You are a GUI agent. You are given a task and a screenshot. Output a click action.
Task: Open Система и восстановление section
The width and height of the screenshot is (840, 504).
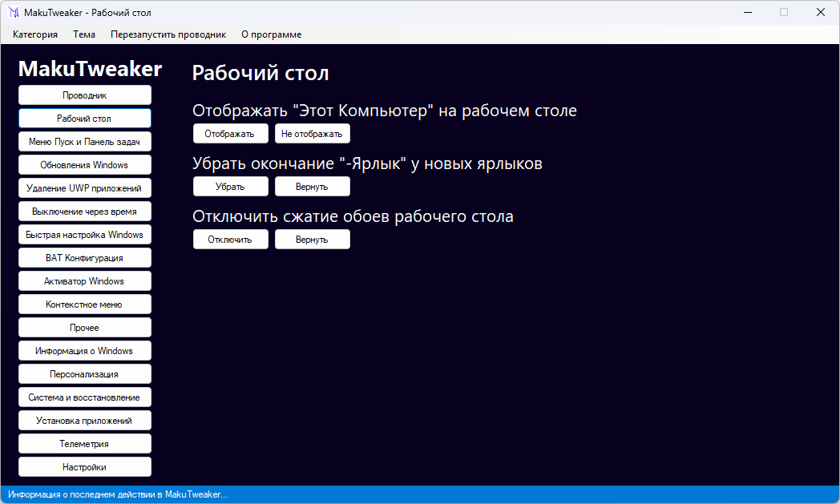[85, 397]
